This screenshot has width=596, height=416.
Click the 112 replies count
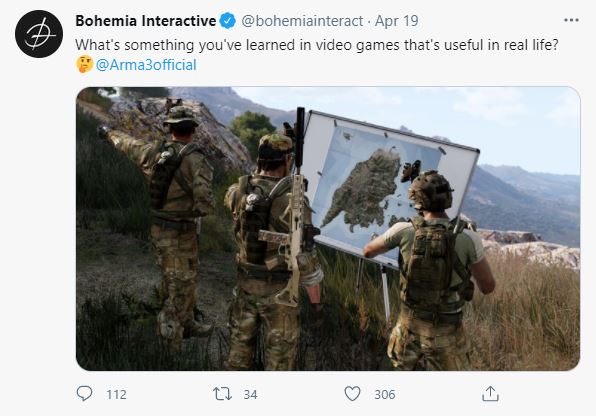tap(116, 394)
